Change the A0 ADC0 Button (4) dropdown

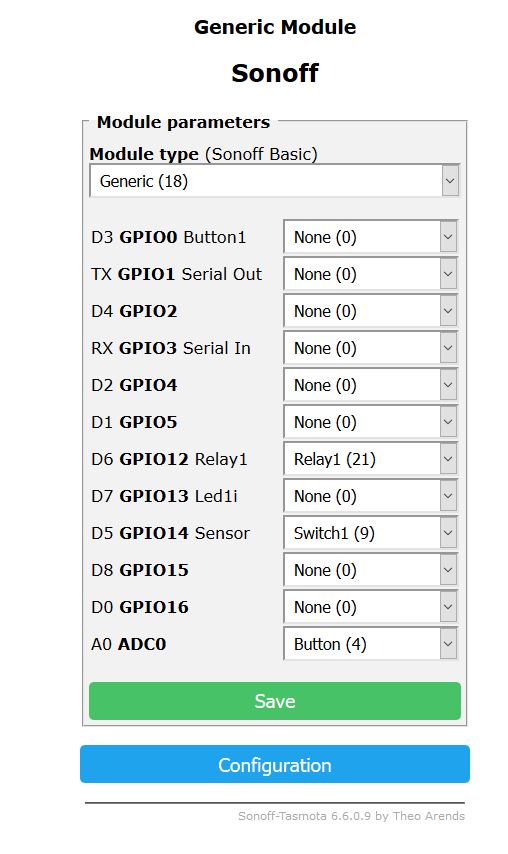(x=370, y=644)
